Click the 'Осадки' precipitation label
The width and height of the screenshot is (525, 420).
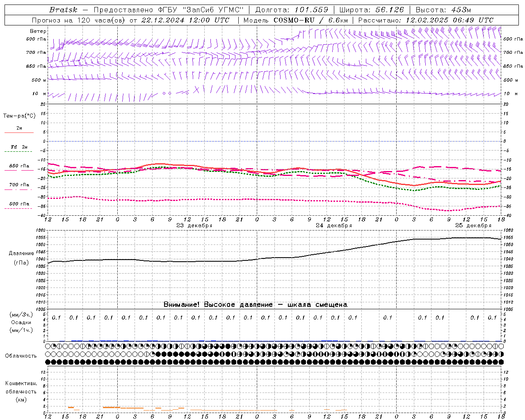point(21,322)
